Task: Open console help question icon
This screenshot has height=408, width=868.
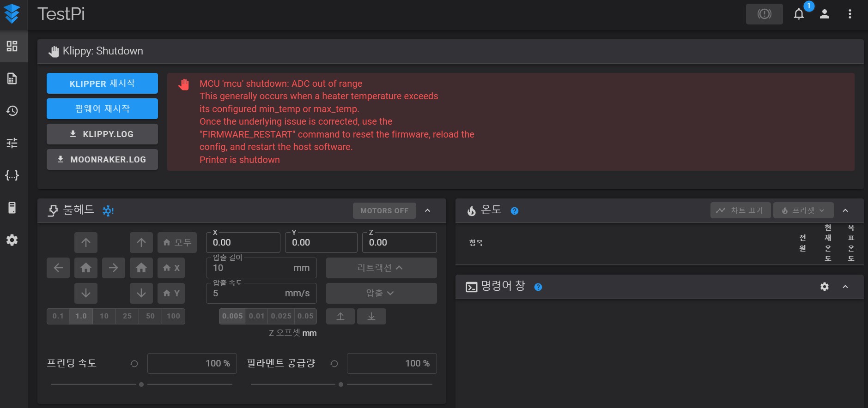Action: (538, 287)
